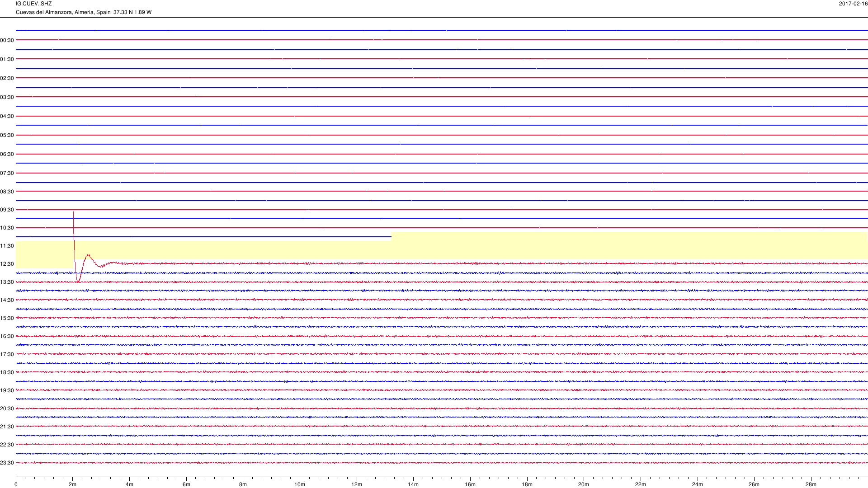This screenshot has width=868, height=488.
Task: Click the 20m axis label
Action: point(584,484)
